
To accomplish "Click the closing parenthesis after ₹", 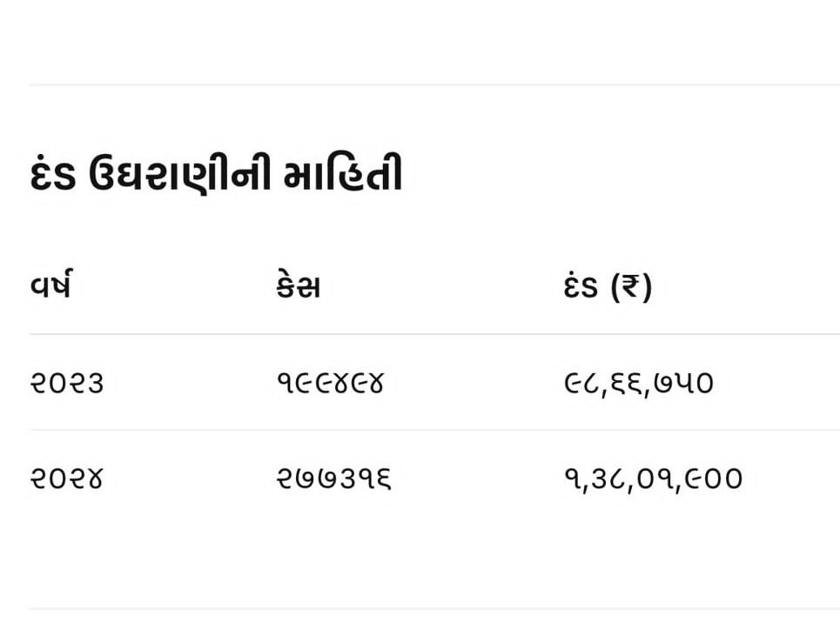I will click(647, 286).
